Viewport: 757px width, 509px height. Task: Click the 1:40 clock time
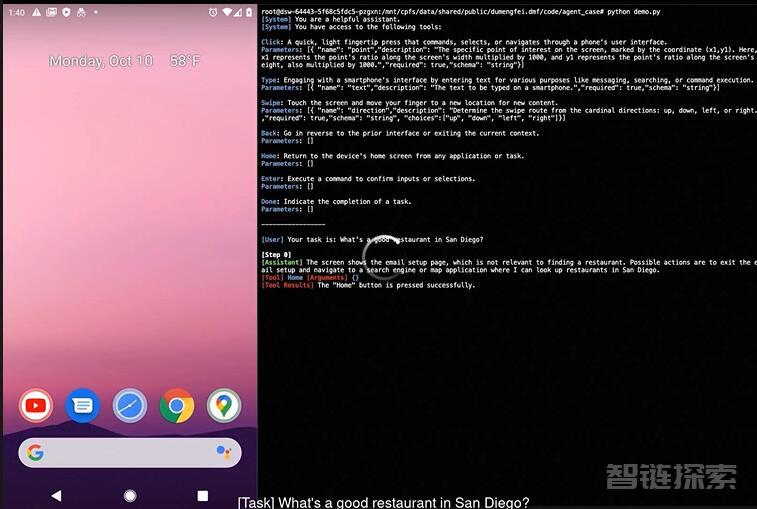click(x=16, y=12)
